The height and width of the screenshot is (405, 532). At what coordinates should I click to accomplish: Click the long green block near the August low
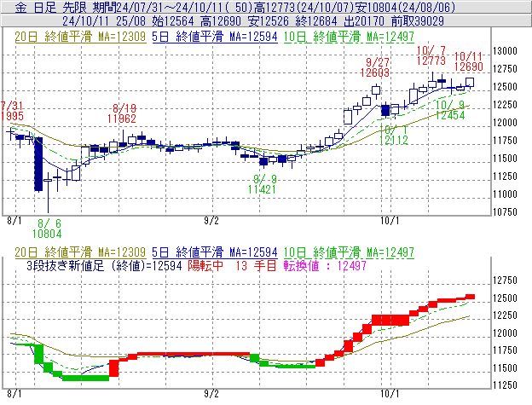85,378
